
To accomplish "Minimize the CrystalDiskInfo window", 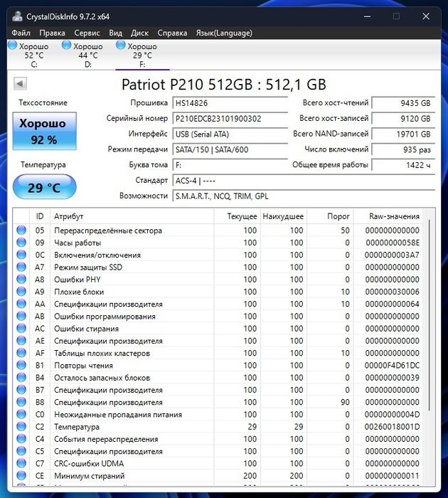I will (368, 16).
